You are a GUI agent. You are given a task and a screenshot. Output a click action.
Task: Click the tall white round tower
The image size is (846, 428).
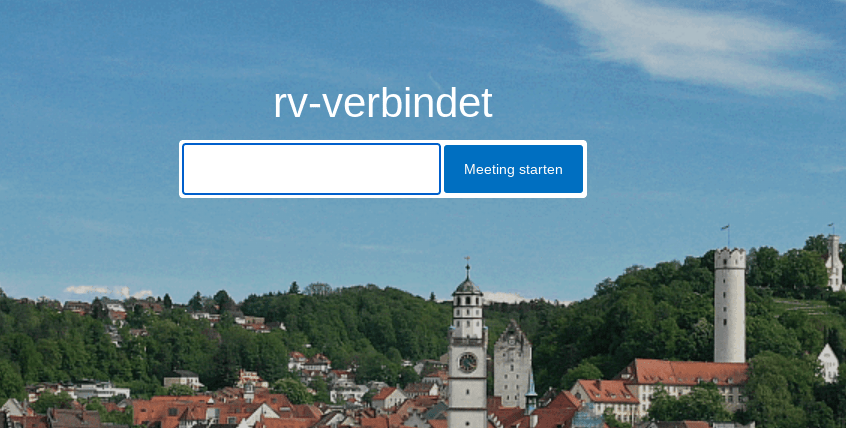click(x=729, y=310)
